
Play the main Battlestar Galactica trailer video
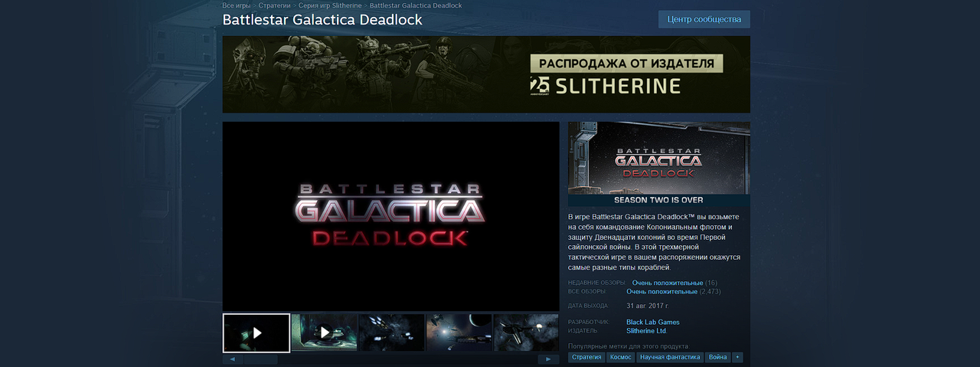pos(390,216)
